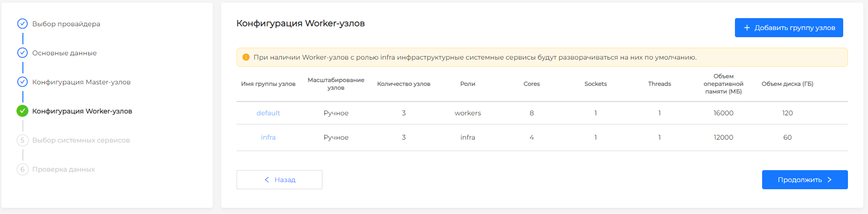
Task: Click the Master-узлов step checkmark icon
Action: pyautogui.click(x=22, y=82)
